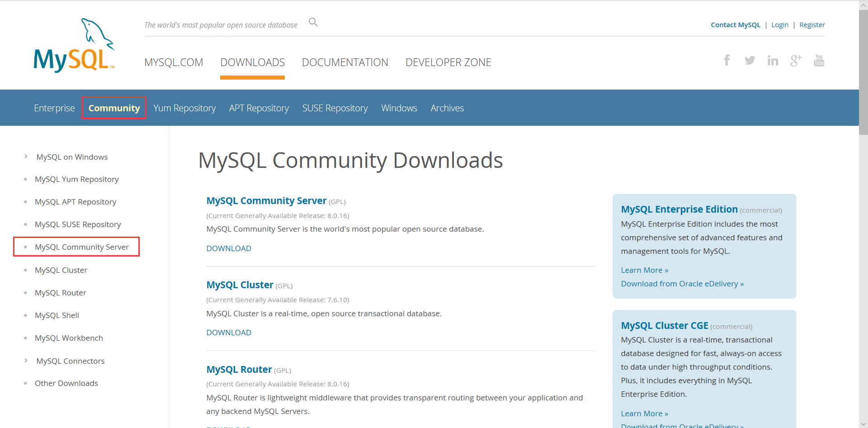Image resolution: width=868 pixels, height=428 pixels.
Task: Open SUSE Repository in the blue bar
Action: (335, 108)
